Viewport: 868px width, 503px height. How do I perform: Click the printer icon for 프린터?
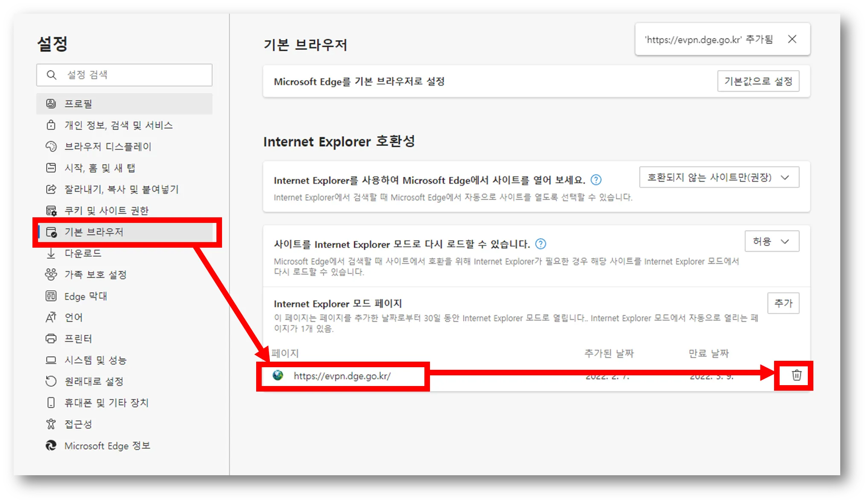click(x=51, y=339)
